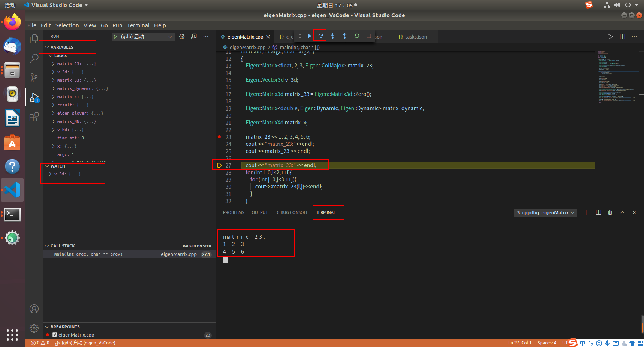Select the (gdb) launch configuration dropdown

coord(143,36)
